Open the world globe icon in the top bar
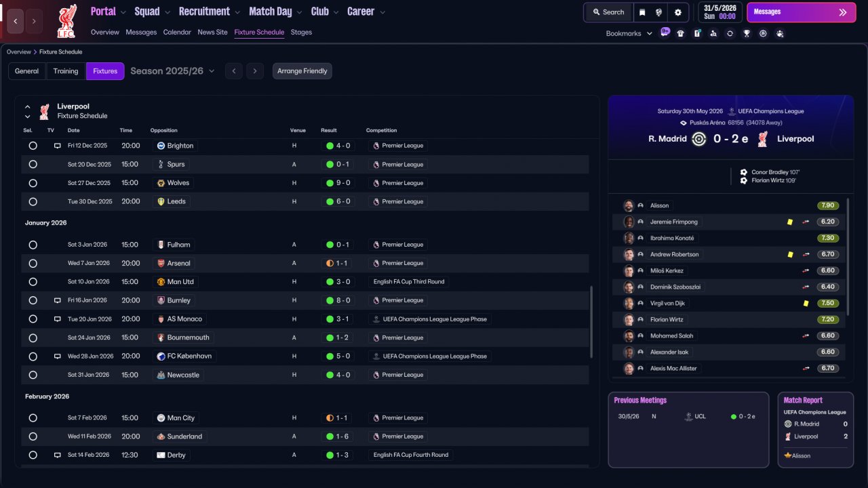 point(658,12)
